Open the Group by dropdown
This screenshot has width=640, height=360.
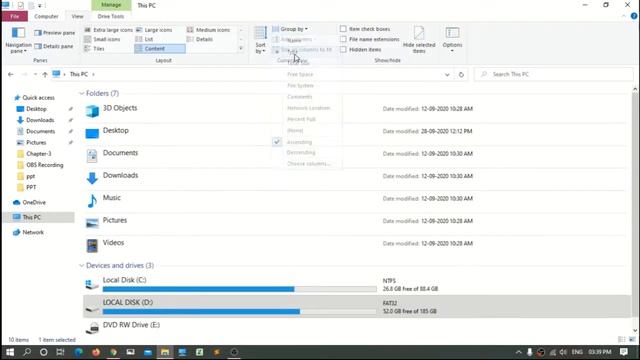click(290, 29)
